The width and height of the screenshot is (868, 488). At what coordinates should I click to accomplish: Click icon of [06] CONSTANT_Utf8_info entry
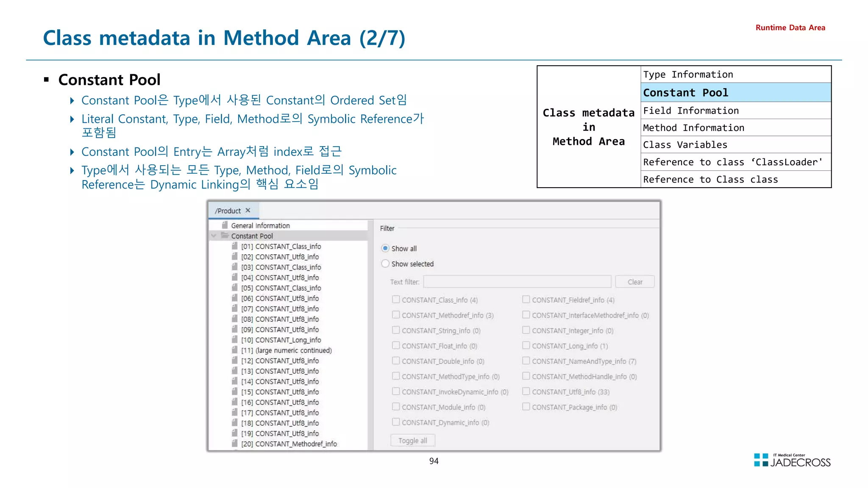point(235,298)
